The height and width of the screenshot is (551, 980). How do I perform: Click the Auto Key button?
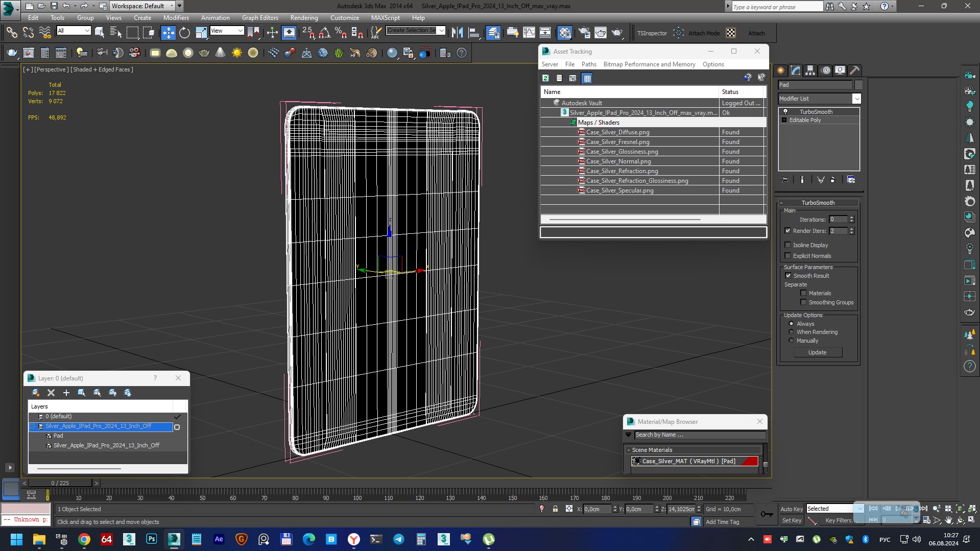(792, 509)
